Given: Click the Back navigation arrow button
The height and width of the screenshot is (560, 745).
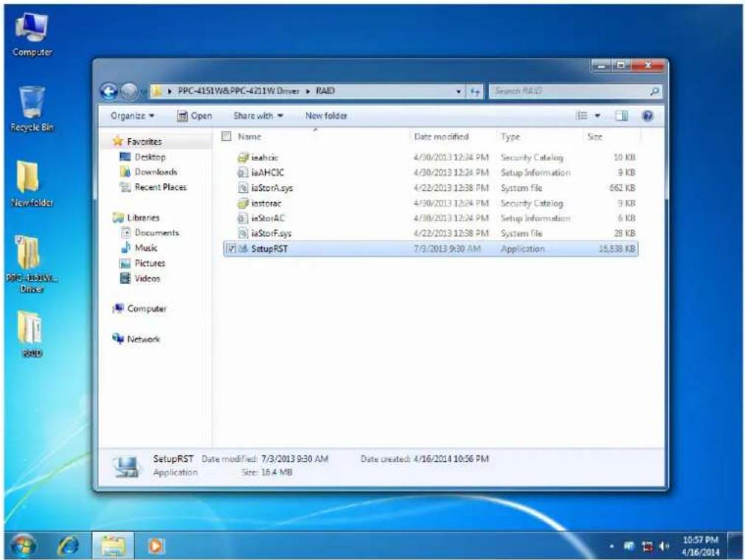Looking at the screenshot, I should [109, 91].
